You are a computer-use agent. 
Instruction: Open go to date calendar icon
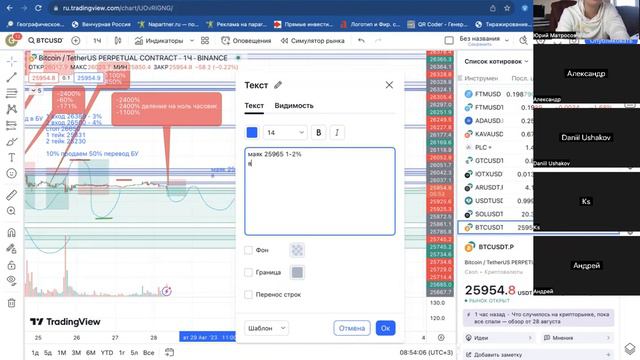[169, 352]
